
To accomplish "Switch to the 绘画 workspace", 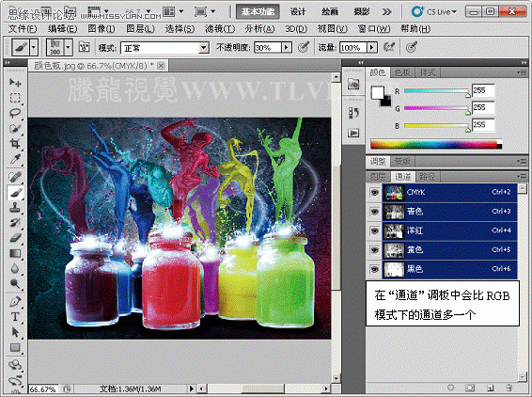I will pos(330,12).
